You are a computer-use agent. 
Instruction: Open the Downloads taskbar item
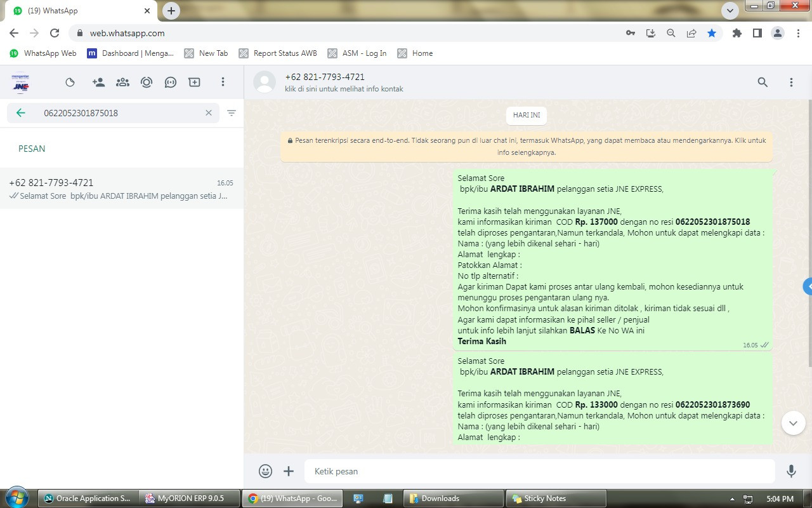454,498
